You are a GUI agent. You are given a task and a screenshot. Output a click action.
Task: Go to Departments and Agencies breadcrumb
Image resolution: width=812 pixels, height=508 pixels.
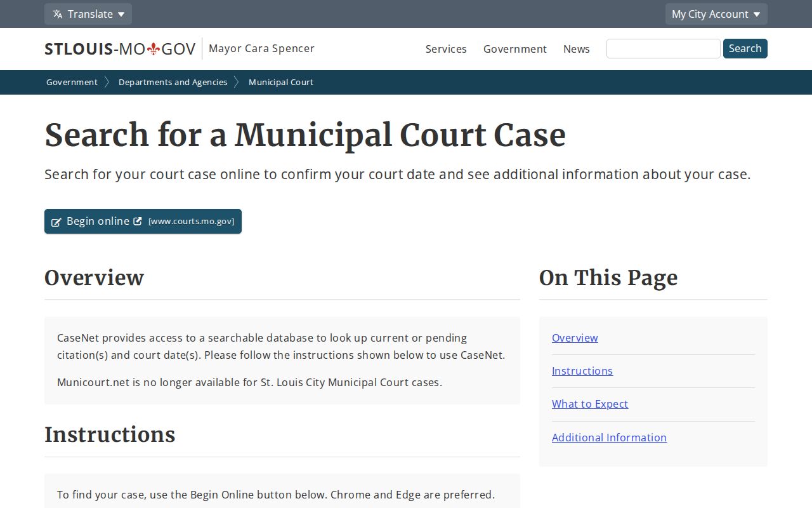pyautogui.click(x=173, y=82)
